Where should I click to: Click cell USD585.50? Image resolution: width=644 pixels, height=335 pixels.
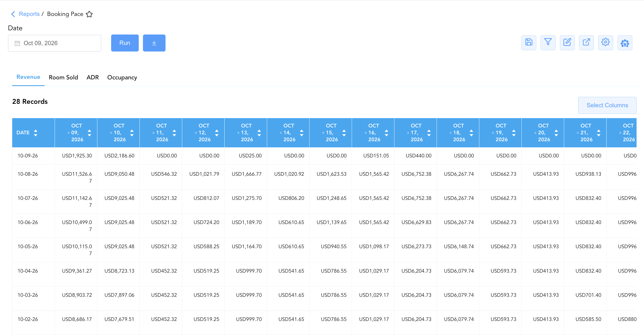(x=588, y=319)
